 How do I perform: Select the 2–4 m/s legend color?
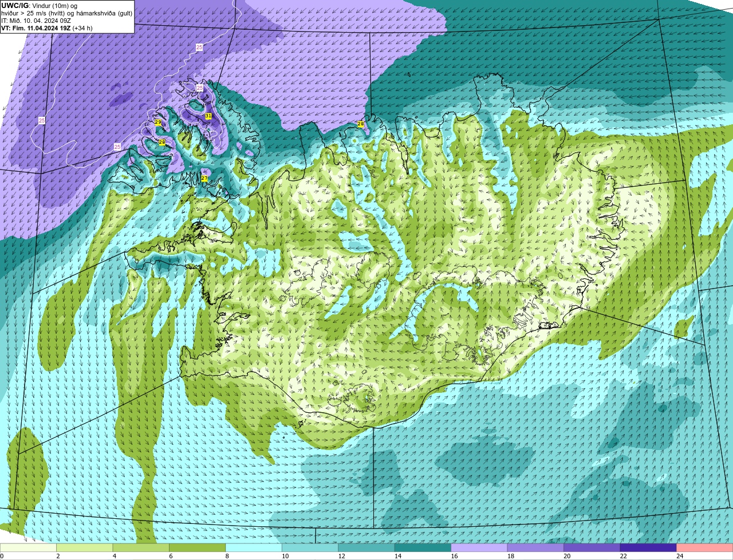tap(85, 547)
